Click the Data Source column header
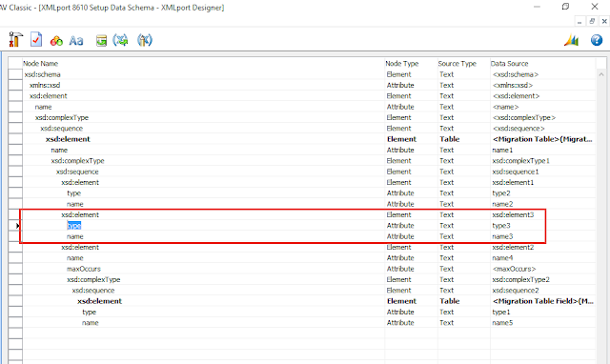The width and height of the screenshot is (610, 364). [x=509, y=64]
